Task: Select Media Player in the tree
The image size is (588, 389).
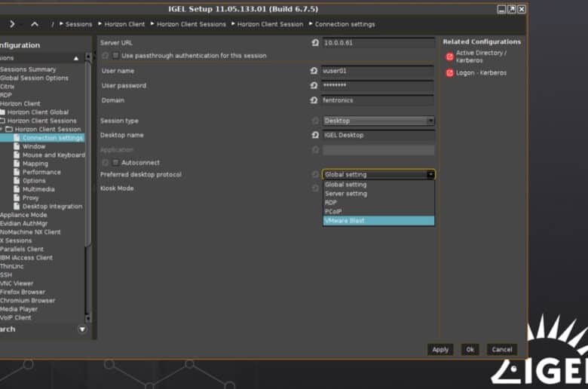Action: (19, 309)
